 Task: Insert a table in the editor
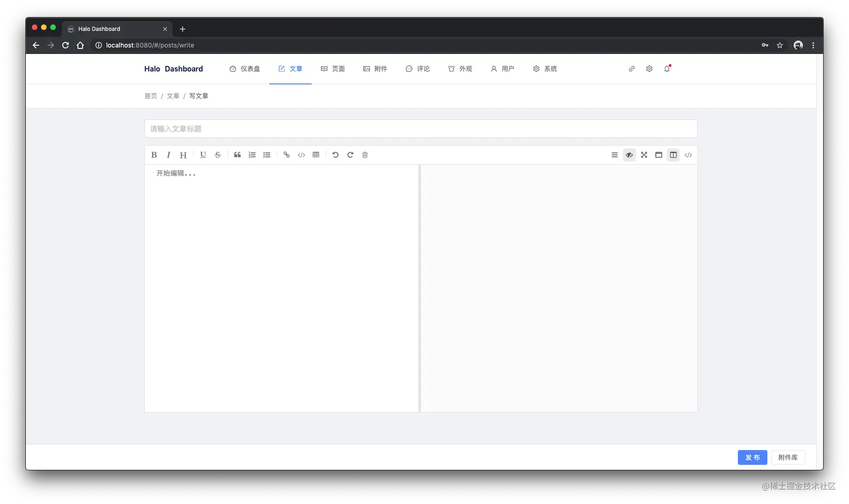[316, 155]
